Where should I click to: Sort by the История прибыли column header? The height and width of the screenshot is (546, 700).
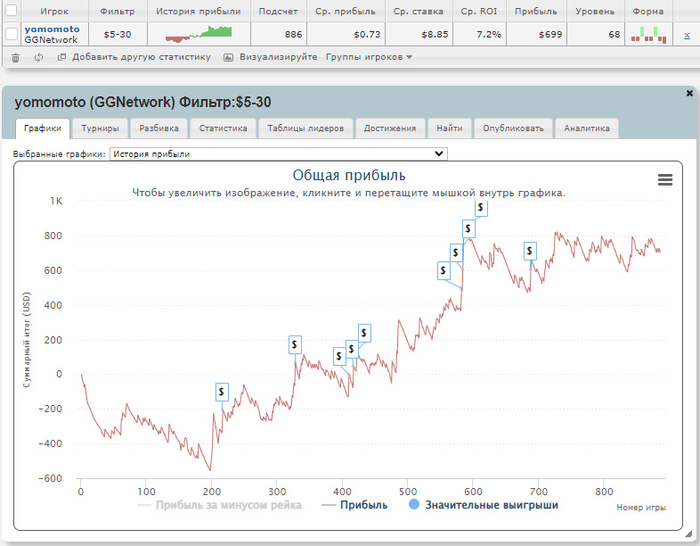coord(198,12)
